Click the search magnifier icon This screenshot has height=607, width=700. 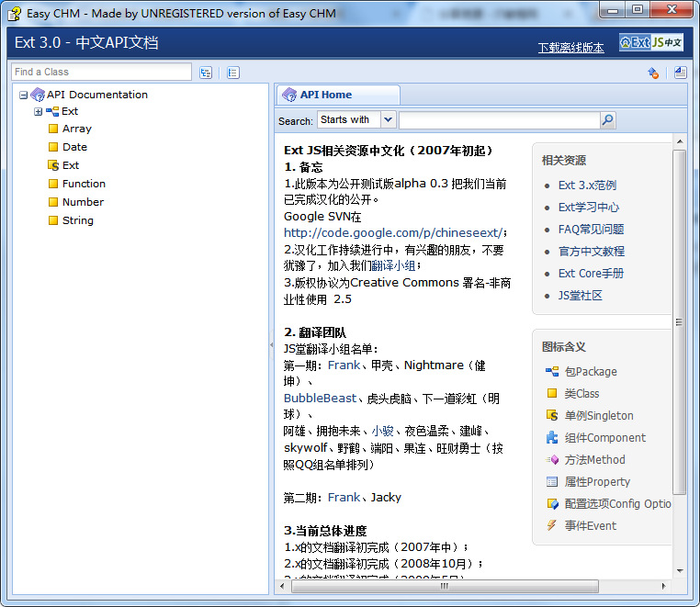tap(607, 120)
